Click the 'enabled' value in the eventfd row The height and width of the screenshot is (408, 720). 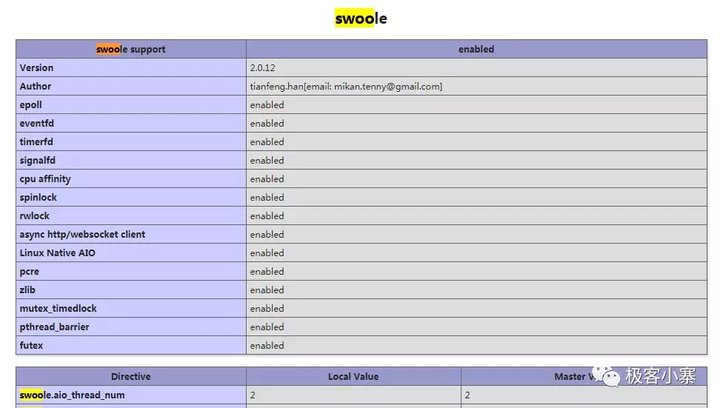[x=267, y=123]
